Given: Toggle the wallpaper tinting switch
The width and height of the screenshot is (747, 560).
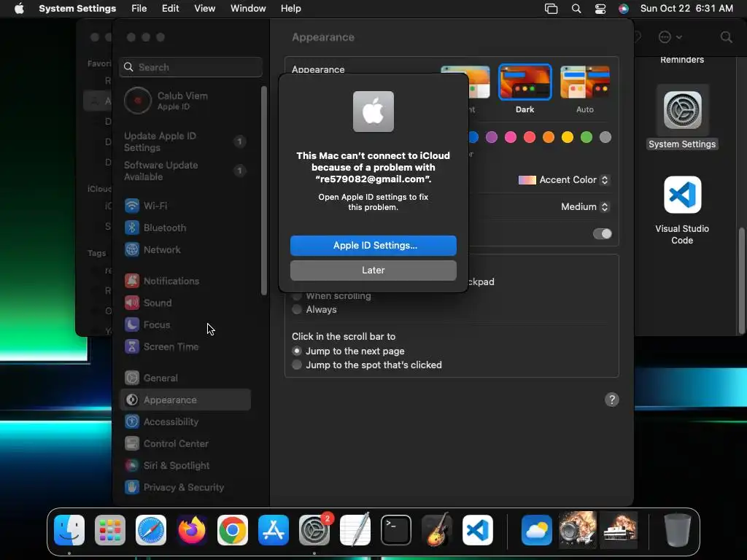Looking at the screenshot, I should [602, 234].
